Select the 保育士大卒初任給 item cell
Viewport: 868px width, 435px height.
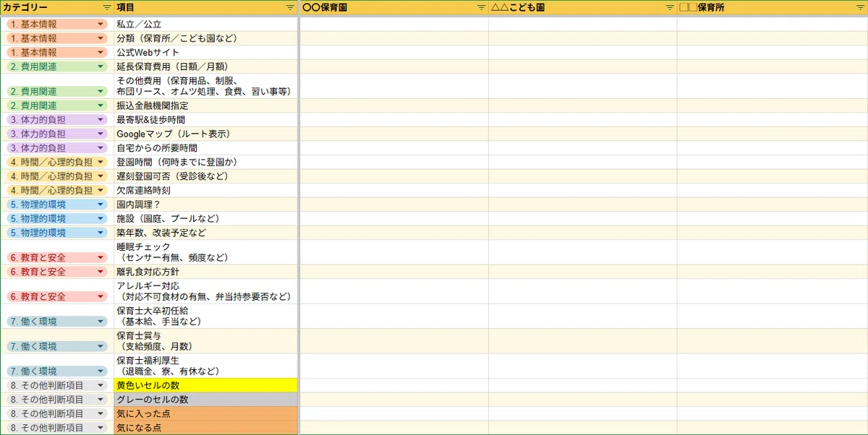(205, 316)
